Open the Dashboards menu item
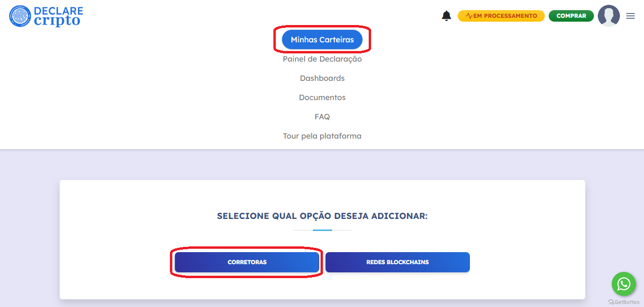 (x=322, y=78)
